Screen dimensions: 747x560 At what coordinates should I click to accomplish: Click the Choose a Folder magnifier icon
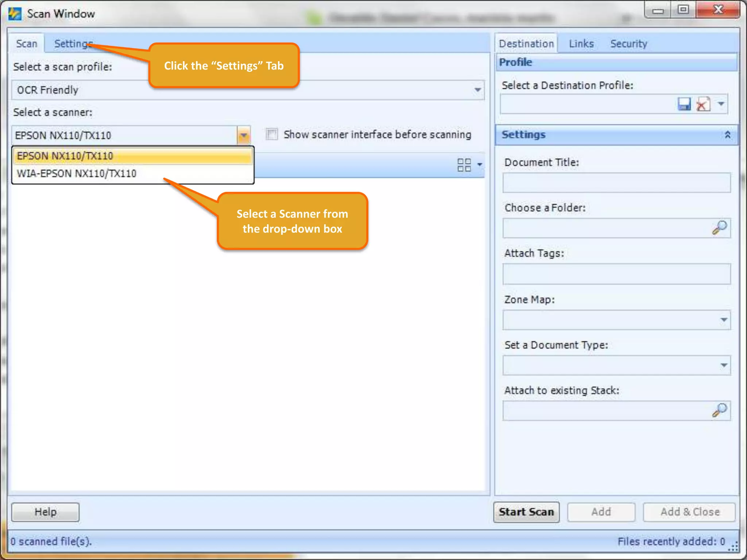(x=719, y=228)
